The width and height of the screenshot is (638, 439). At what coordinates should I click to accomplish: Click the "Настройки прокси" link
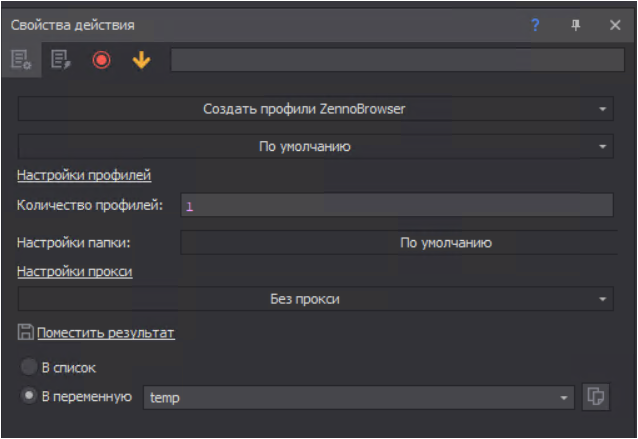(x=75, y=271)
